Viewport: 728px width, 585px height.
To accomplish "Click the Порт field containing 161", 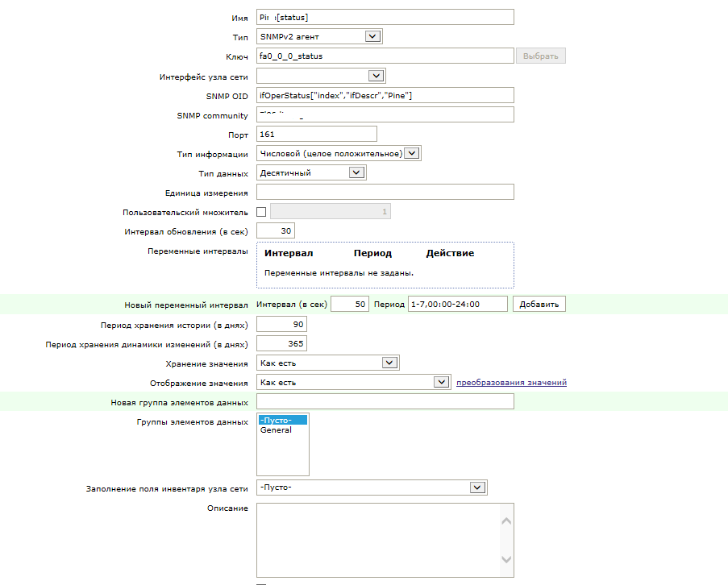I will point(317,134).
